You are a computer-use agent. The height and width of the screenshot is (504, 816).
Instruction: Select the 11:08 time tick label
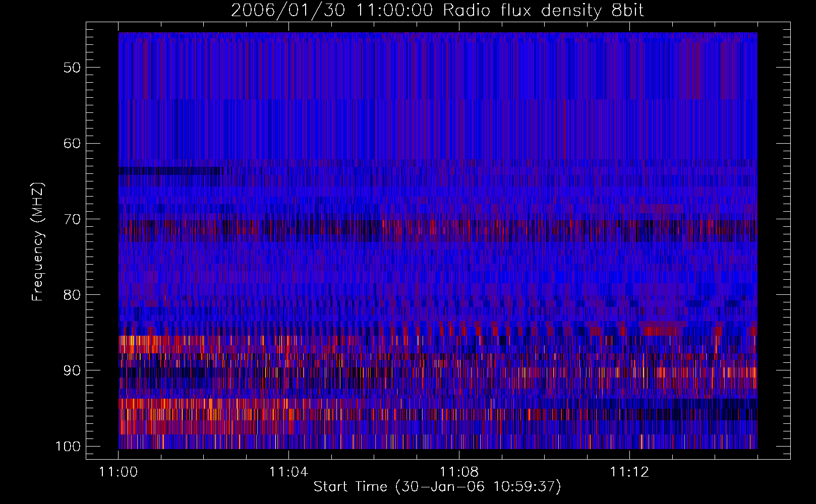coord(459,472)
